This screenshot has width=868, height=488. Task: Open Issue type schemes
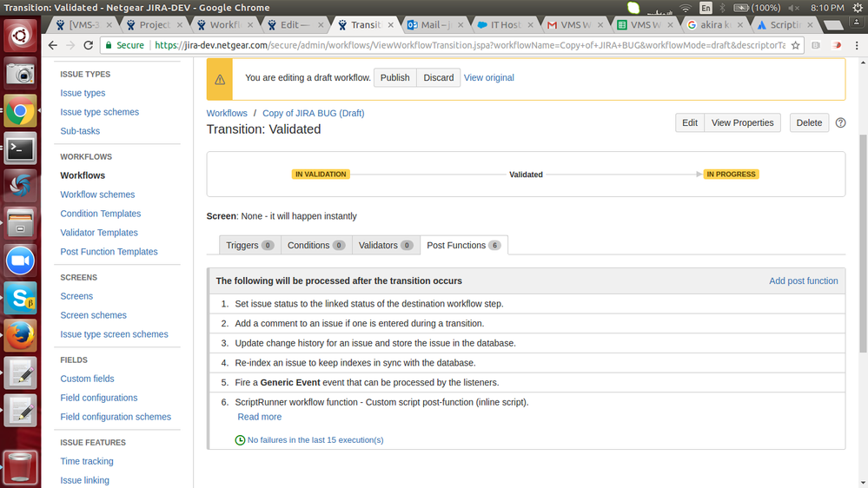(100, 112)
